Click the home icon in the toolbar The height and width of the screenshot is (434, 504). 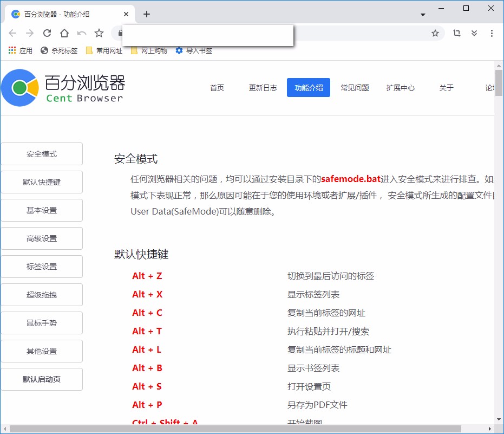[64, 33]
